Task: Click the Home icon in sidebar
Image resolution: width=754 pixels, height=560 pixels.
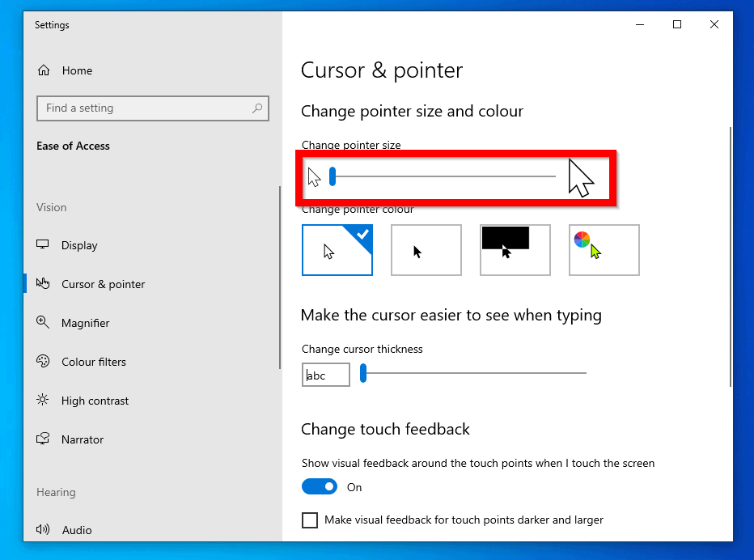Action: pos(44,70)
